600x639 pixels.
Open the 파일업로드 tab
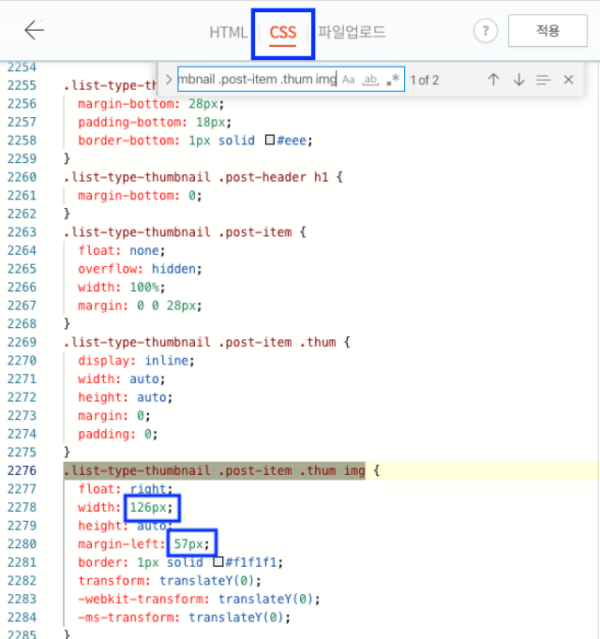point(351,31)
